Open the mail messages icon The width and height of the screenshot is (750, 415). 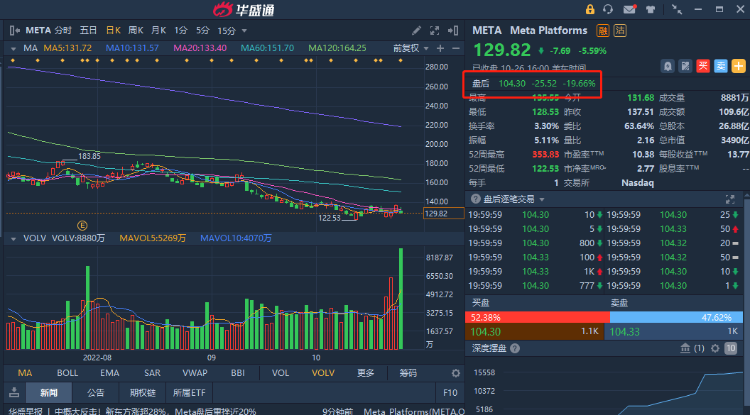click(629, 9)
